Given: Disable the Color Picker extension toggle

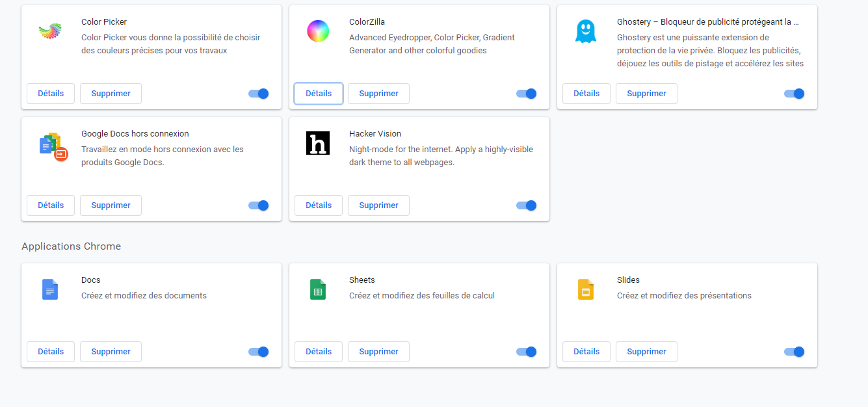Looking at the screenshot, I should 259,94.
